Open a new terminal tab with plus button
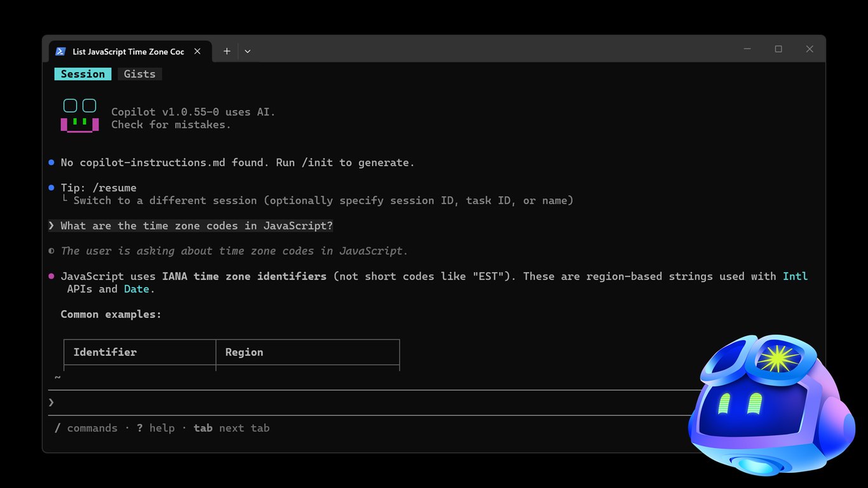The image size is (868, 488). (x=227, y=51)
